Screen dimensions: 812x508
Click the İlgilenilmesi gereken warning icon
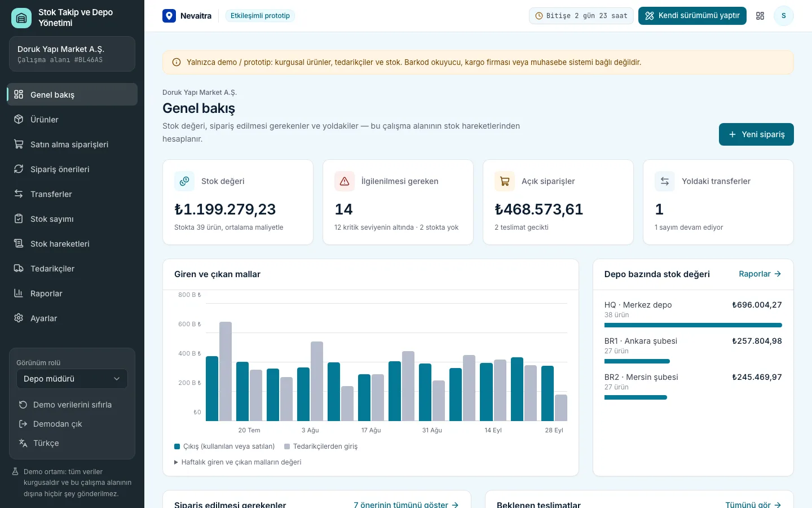[345, 181]
